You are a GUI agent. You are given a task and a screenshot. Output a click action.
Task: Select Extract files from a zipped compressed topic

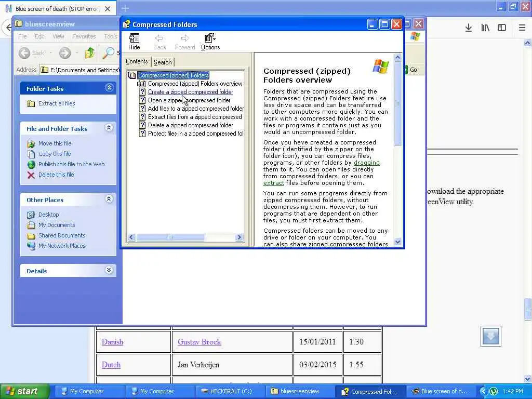195,117
